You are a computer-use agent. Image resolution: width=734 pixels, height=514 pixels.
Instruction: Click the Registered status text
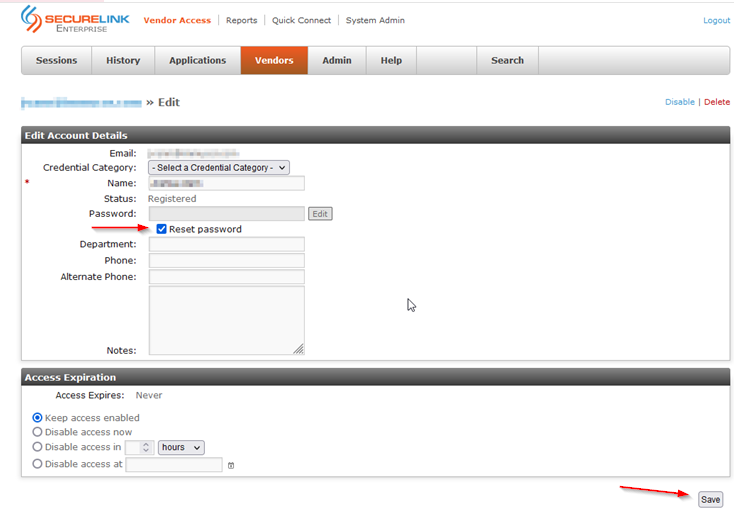[x=172, y=198]
